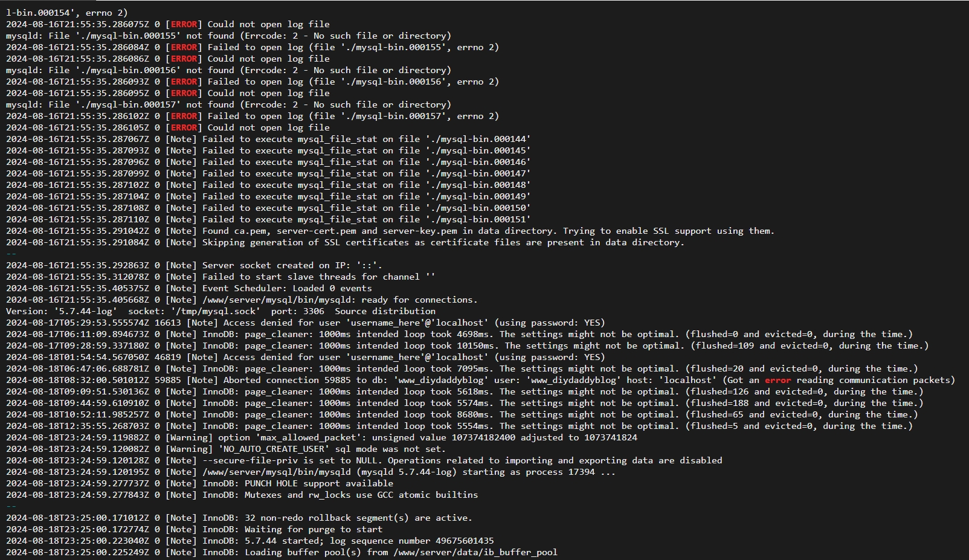Select the 'Loading buffer pool(s)' final log line
Image resolution: width=969 pixels, height=560 pixels.
[x=282, y=552]
